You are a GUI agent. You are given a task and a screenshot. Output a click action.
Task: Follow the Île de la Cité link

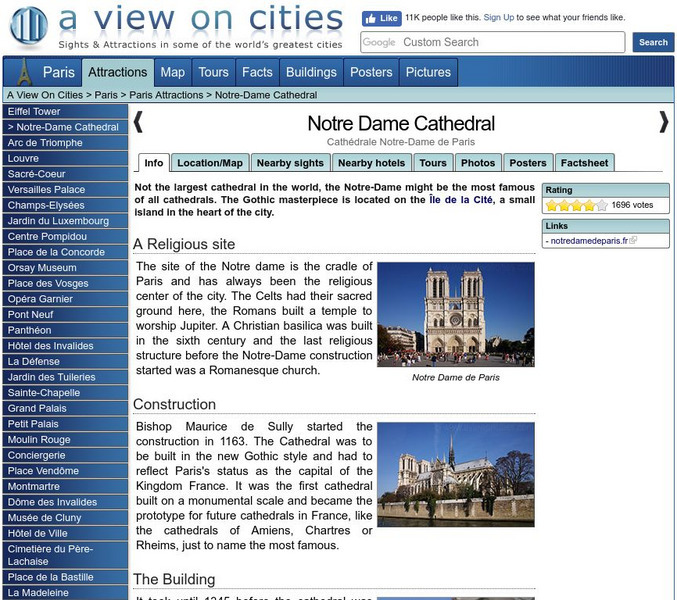461,200
